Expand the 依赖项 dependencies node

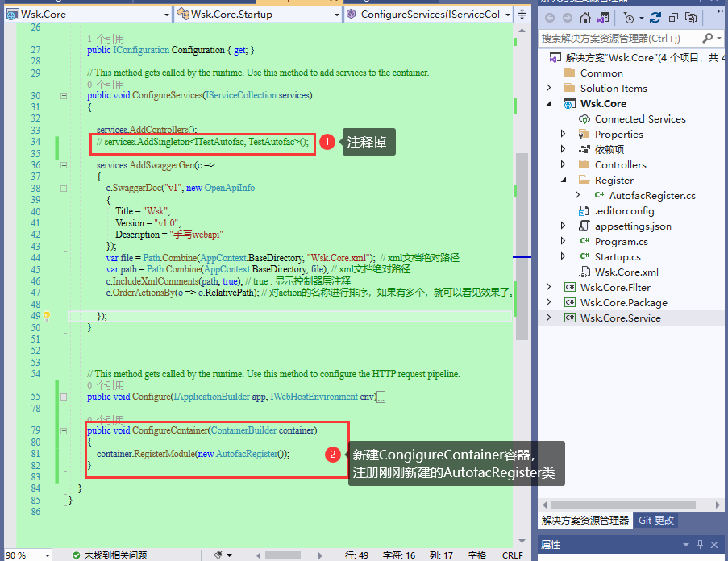pyautogui.click(x=564, y=149)
